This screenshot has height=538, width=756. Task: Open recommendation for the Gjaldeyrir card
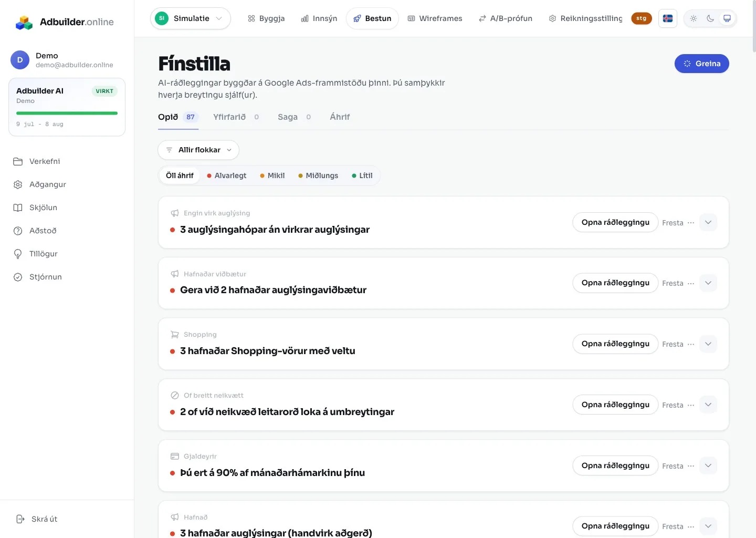point(615,465)
